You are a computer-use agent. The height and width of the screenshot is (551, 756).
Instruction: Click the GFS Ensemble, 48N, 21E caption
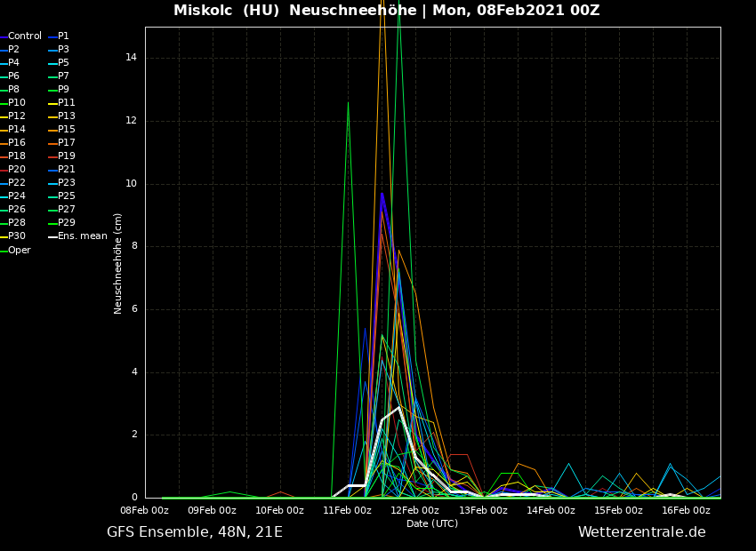coord(195,532)
